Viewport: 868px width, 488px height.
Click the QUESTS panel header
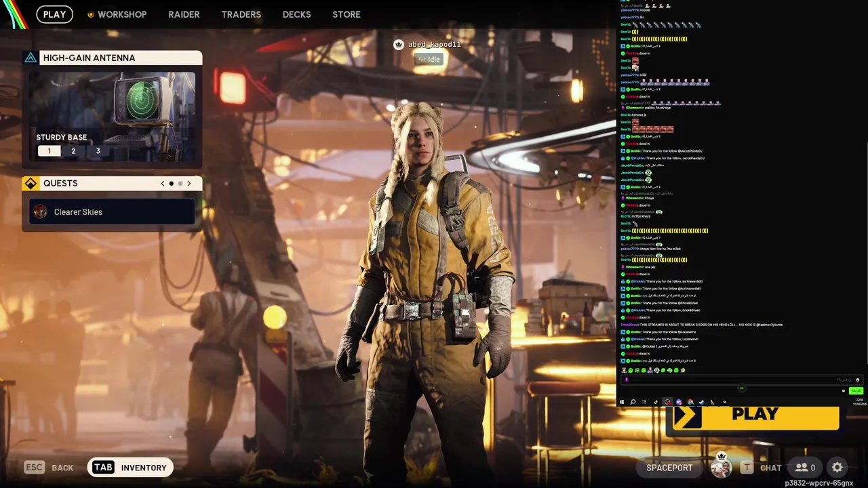tap(112, 184)
